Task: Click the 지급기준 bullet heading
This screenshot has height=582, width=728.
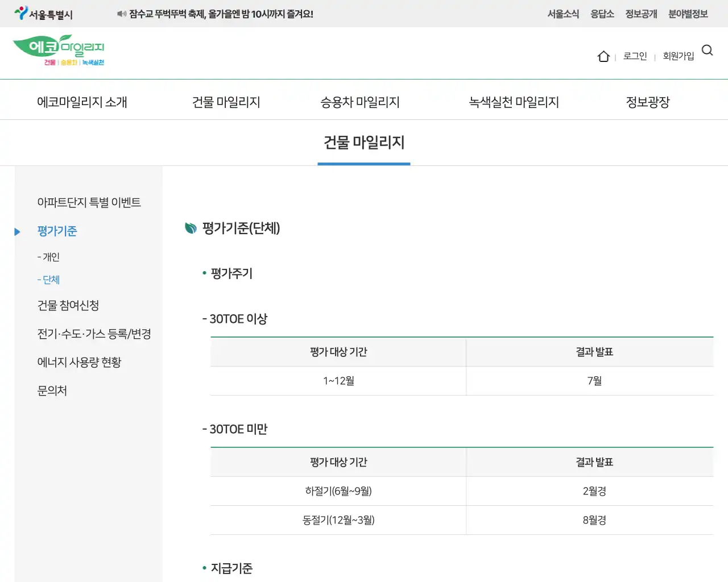Action: coord(231,568)
